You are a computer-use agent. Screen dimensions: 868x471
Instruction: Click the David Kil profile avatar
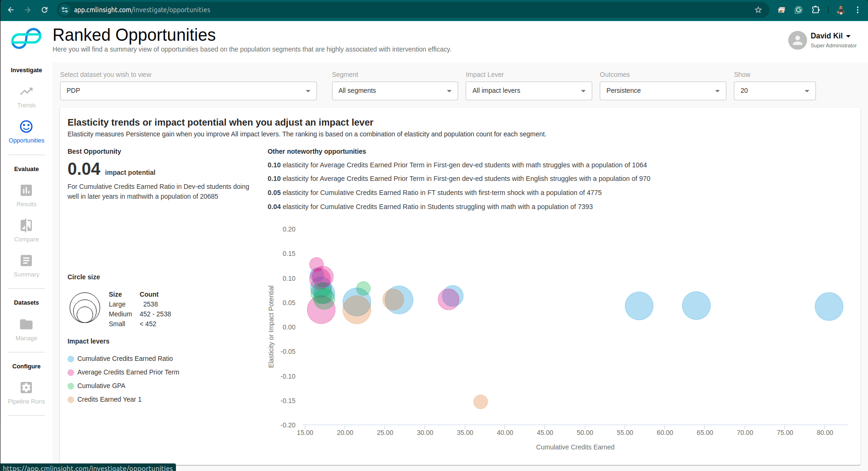(797, 40)
